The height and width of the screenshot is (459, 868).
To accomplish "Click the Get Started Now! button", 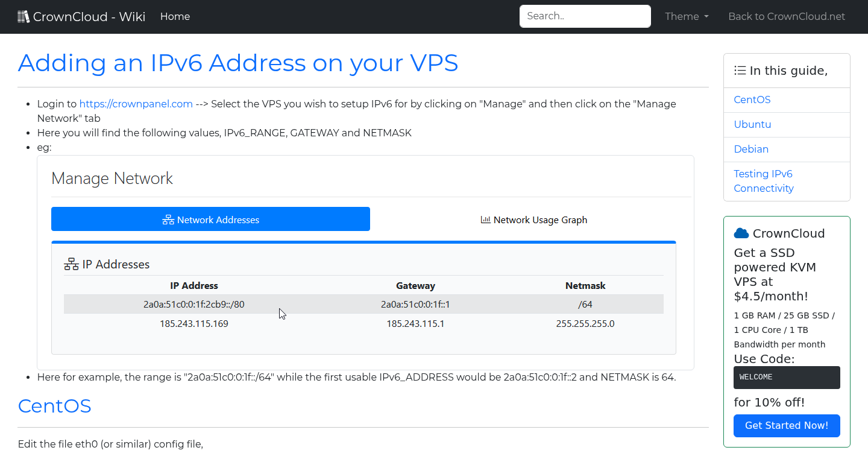I will click(787, 426).
